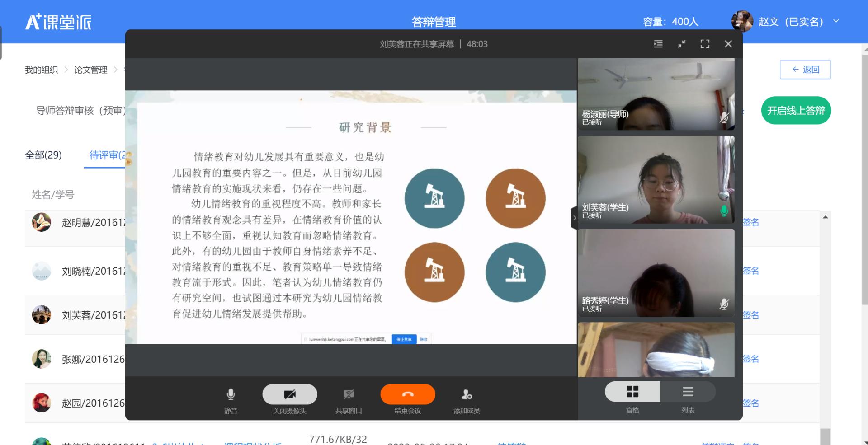Select the 全部(29) tab
The image size is (868, 445).
tap(43, 155)
